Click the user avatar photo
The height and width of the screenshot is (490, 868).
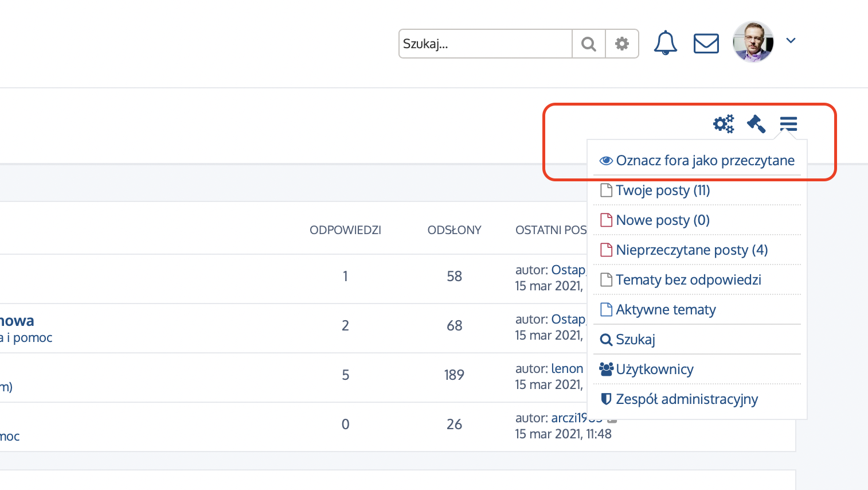(x=753, y=42)
